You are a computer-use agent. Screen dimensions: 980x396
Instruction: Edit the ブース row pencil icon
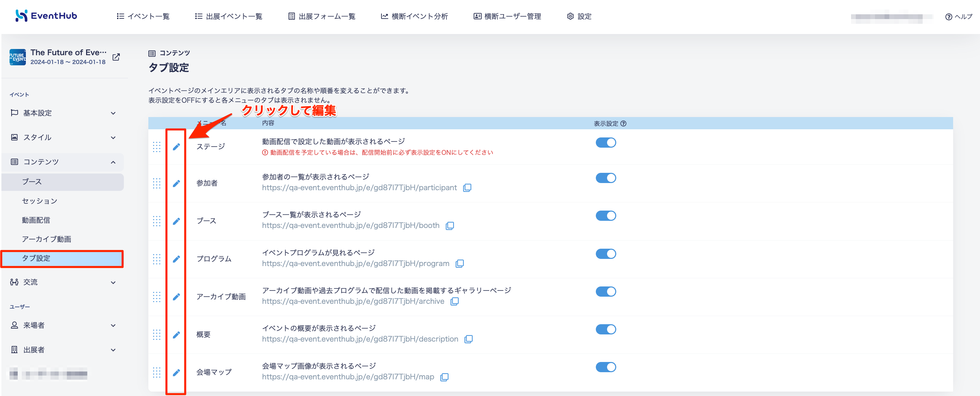(176, 221)
